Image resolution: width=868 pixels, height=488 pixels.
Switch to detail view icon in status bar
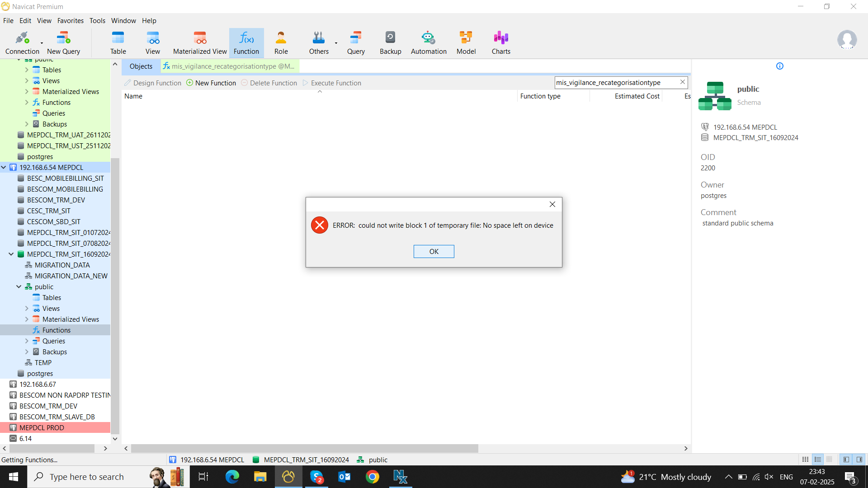click(x=817, y=460)
